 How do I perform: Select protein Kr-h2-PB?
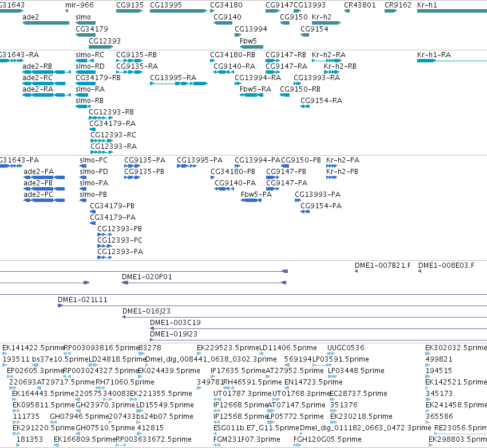pos(342,172)
